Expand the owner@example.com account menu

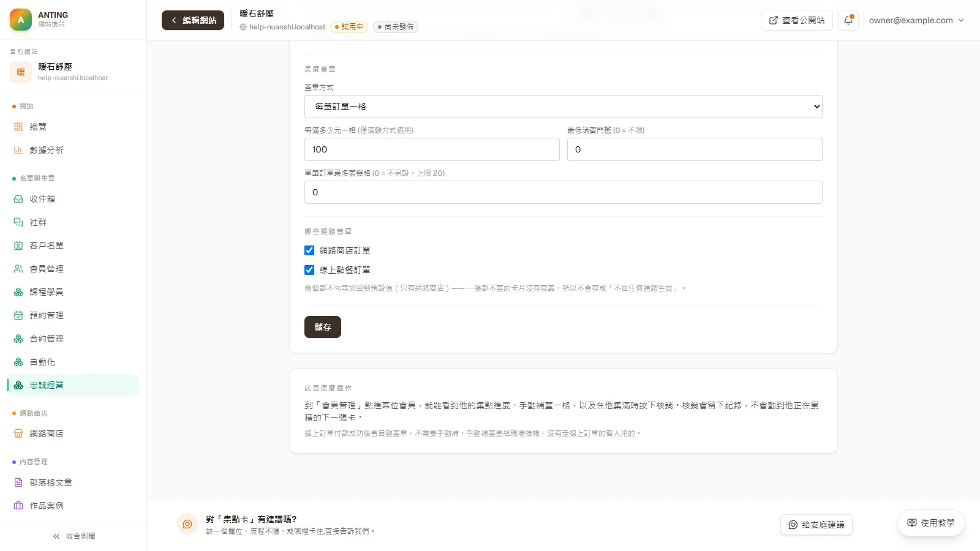point(916,20)
